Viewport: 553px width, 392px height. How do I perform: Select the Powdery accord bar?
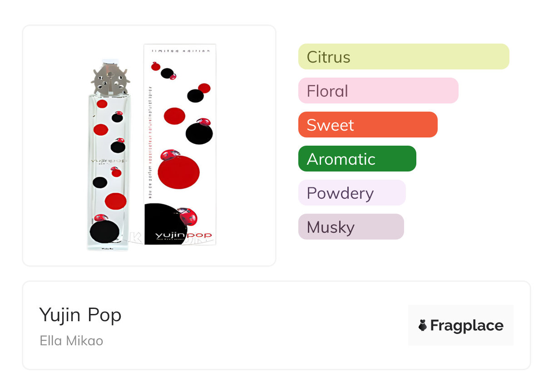pos(351,193)
